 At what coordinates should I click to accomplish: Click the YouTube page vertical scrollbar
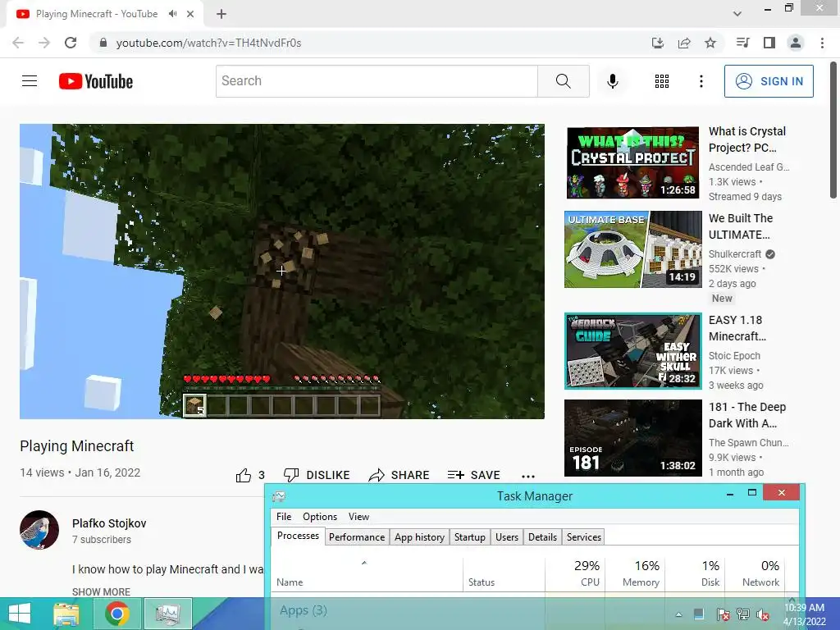tap(833, 130)
